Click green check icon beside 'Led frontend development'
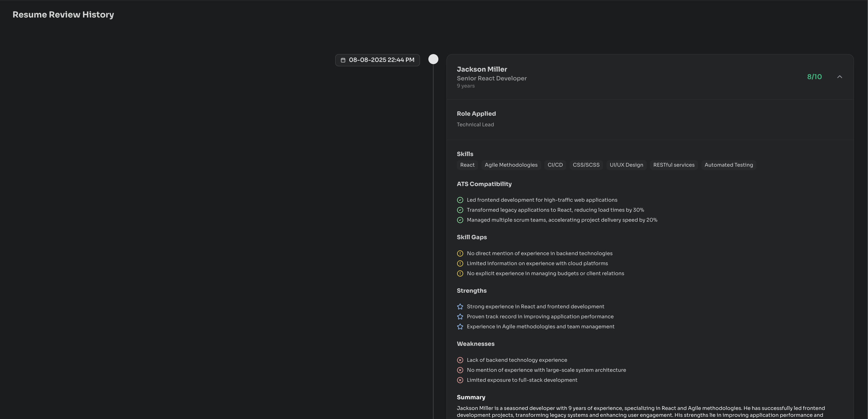The width and height of the screenshot is (868, 419). pos(460,200)
